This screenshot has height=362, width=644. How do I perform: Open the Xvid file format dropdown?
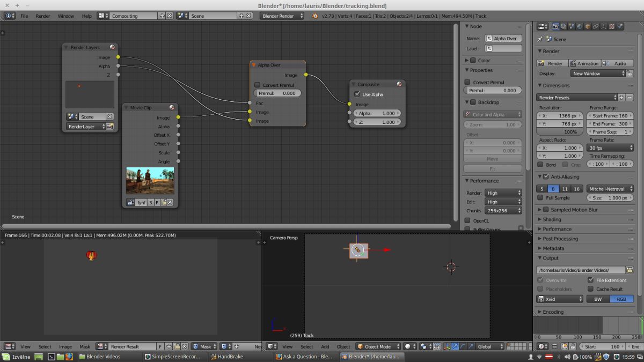click(x=560, y=299)
